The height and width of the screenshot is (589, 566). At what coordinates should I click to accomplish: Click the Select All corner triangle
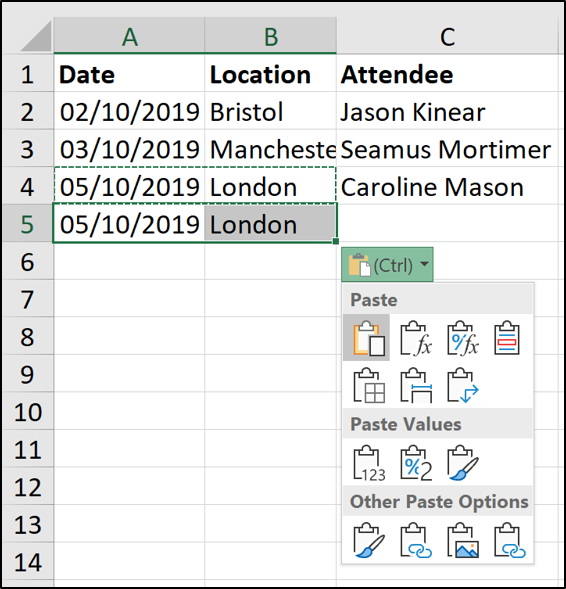pos(36,36)
